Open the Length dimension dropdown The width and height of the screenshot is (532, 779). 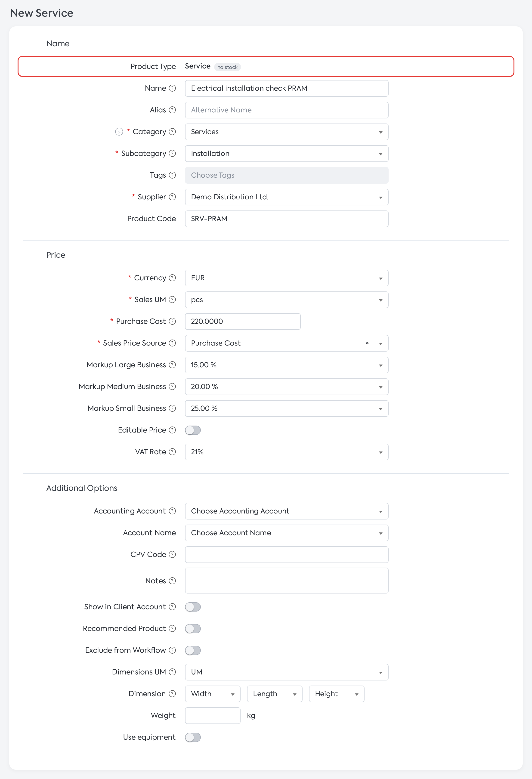[x=275, y=694]
